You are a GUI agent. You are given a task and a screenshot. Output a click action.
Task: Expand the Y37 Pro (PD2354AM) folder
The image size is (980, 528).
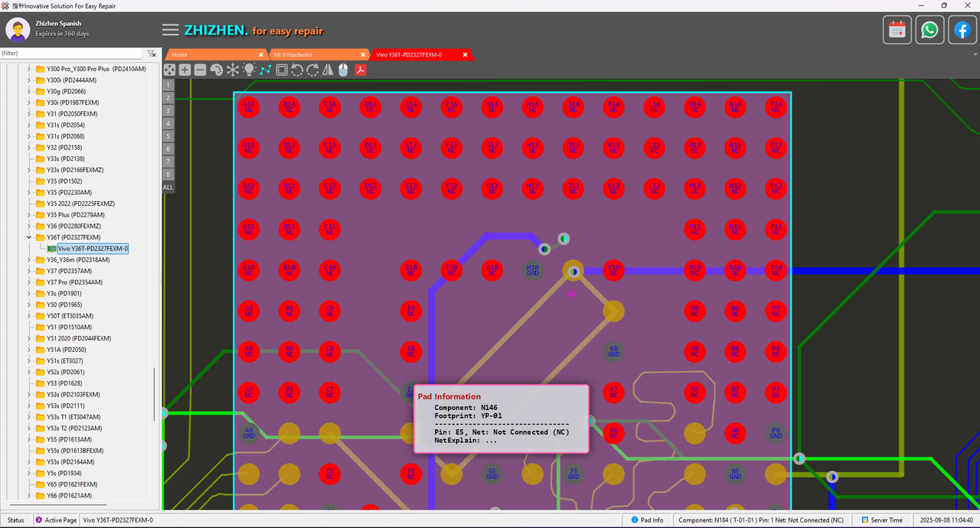tap(29, 282)
